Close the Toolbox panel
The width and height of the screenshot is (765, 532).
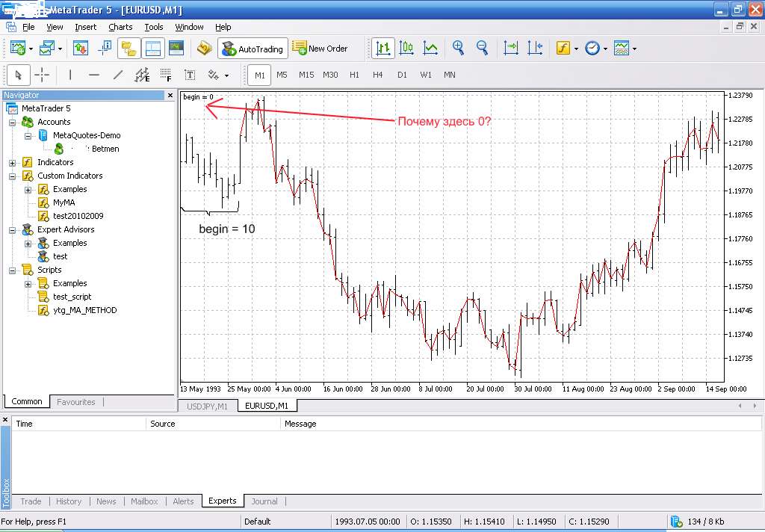coord(5,420)
